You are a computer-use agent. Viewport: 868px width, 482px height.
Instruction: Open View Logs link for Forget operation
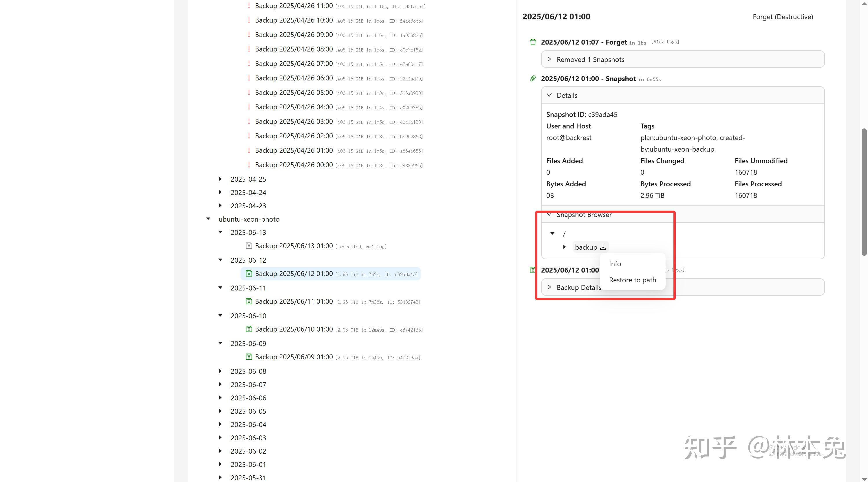pyautogui.click(x=665, y=42)
